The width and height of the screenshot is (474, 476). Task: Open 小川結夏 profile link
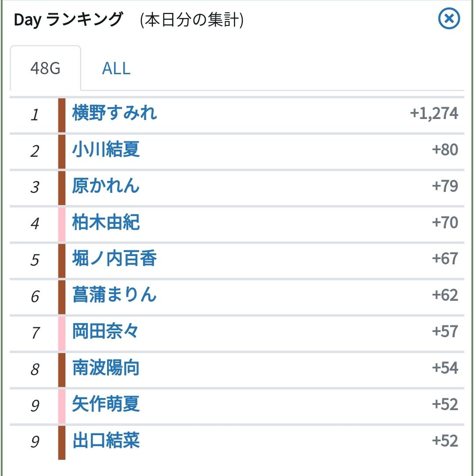(106, 150)
